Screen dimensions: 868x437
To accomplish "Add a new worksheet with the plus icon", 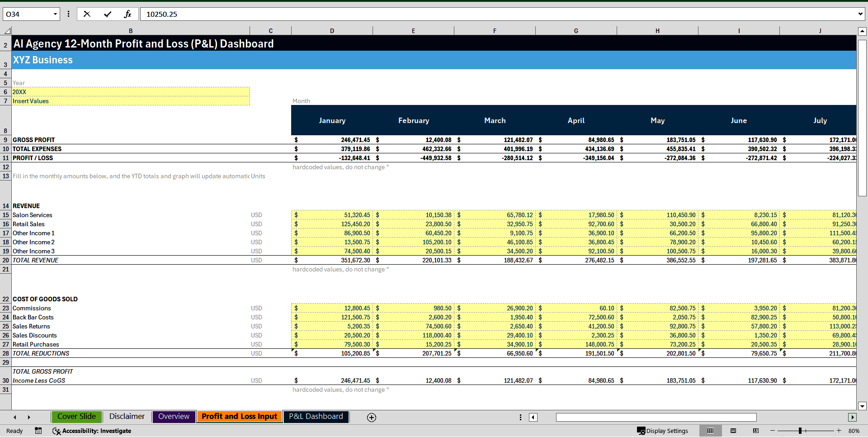I will click(371, 417).
